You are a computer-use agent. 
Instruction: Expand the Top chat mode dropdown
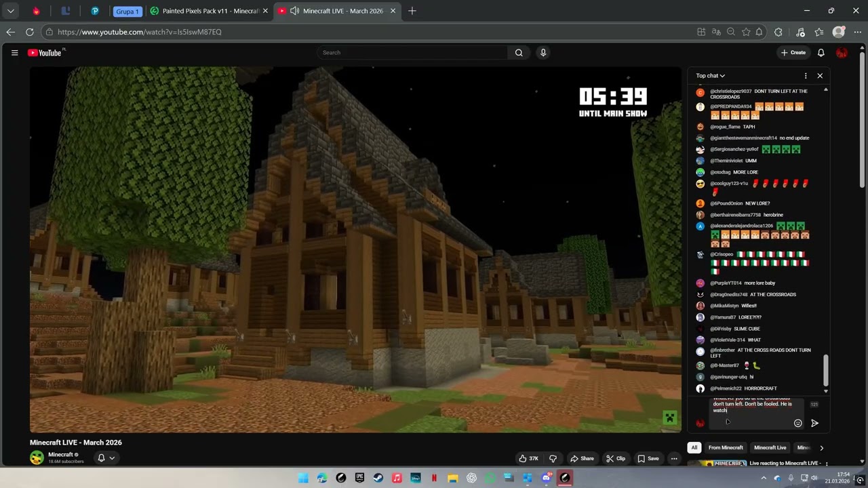point(711,76)
